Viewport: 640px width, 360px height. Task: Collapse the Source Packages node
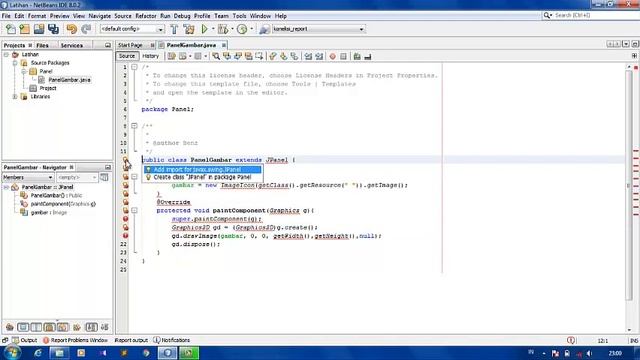click(15, 63)
